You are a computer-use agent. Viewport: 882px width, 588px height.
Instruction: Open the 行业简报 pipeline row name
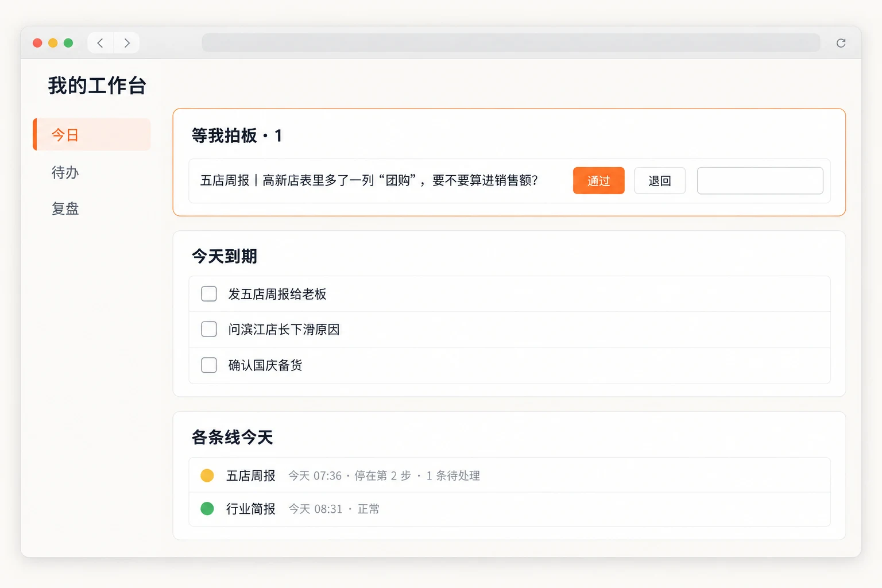251,509
